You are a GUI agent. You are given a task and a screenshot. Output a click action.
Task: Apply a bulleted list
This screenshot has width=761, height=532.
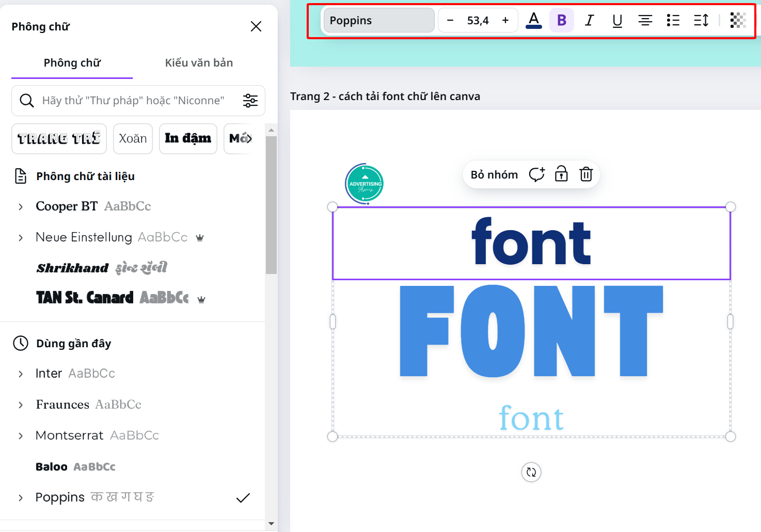pos(673,20)
